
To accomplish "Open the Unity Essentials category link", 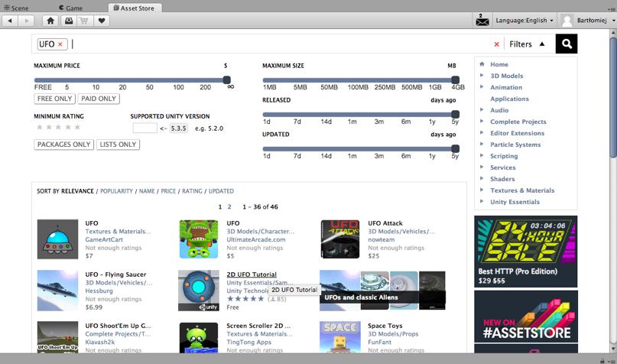I will [x=515, y=202].
